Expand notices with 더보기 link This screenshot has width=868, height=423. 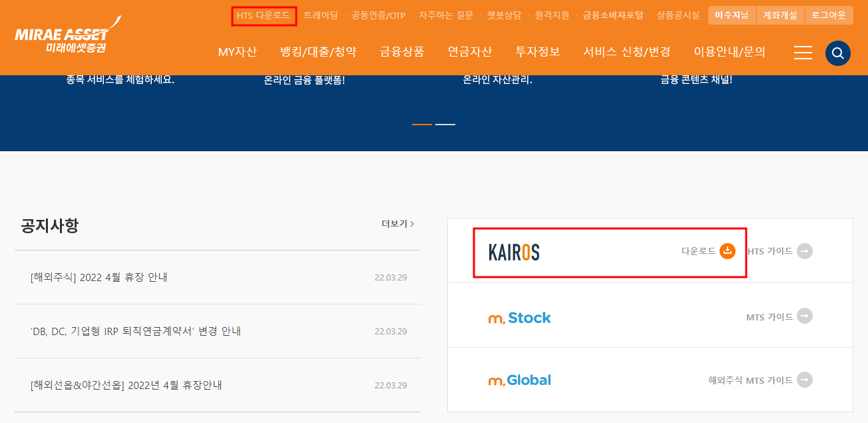[398, 224]
